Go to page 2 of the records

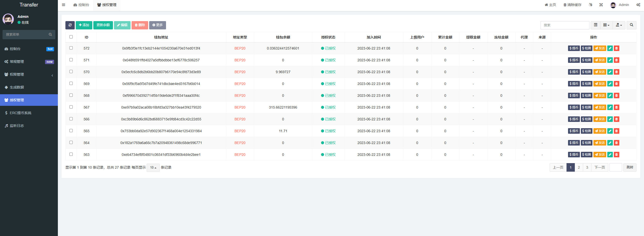[x=579, y=167]
